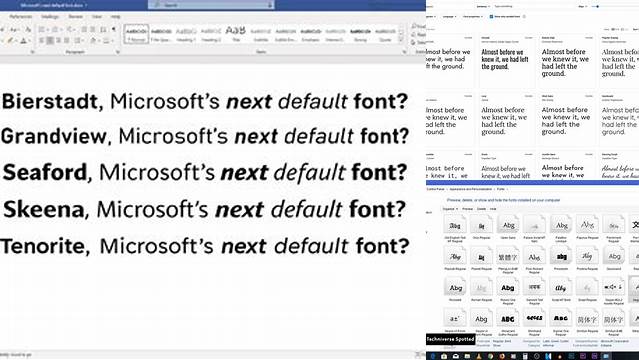The width and height of the screenshot is (639, 360).
Task: Click the VLC cone taskbar icon
Action: pos(479,356)
